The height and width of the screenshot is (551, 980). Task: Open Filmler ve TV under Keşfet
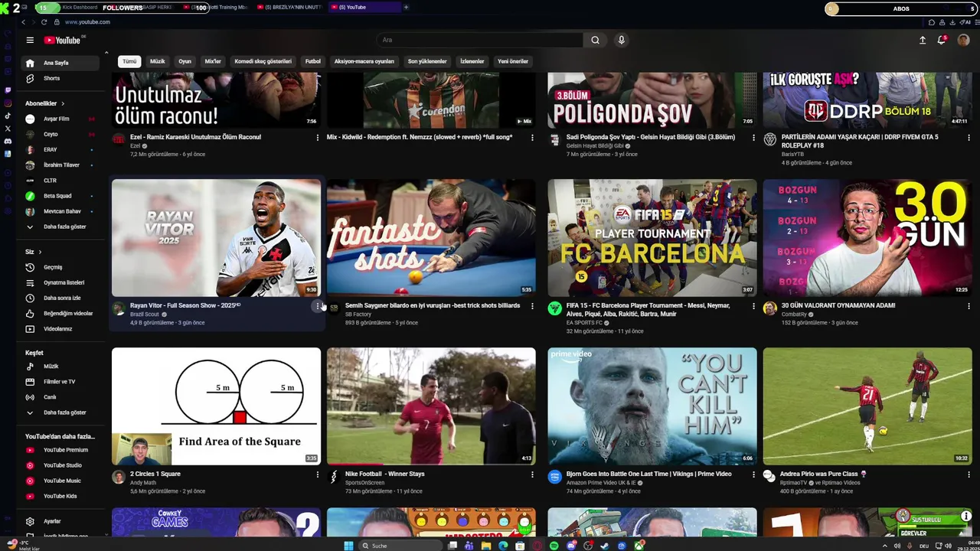coord(60,382)
